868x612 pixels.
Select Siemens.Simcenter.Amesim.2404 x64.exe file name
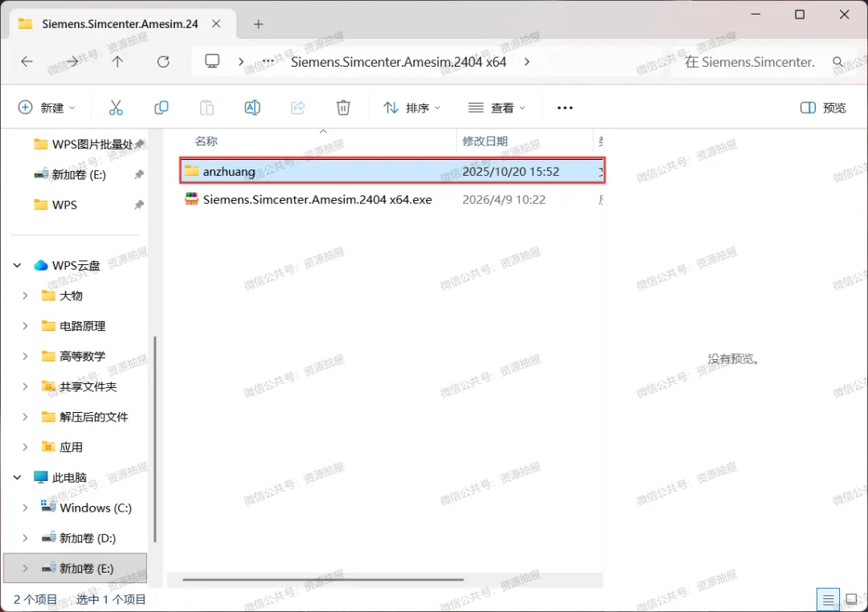(317, 199)
